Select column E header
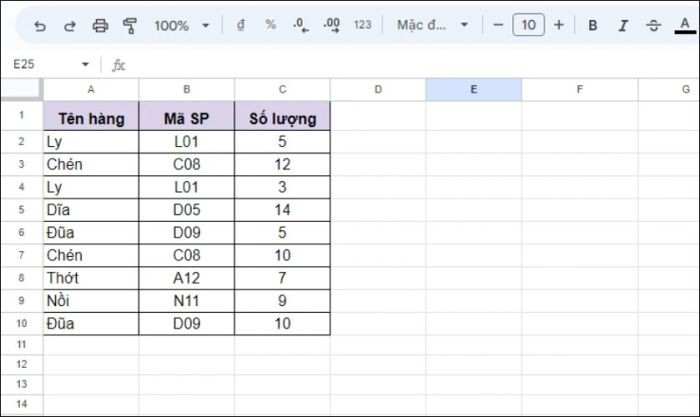Image resolution: width=700 pixels, height=417 pixels. [474, 89]
